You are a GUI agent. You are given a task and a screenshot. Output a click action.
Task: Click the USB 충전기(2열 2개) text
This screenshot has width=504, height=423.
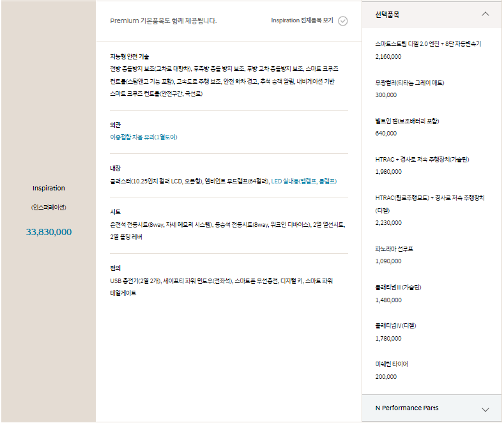pyautogui.click(x=135, y=281)
